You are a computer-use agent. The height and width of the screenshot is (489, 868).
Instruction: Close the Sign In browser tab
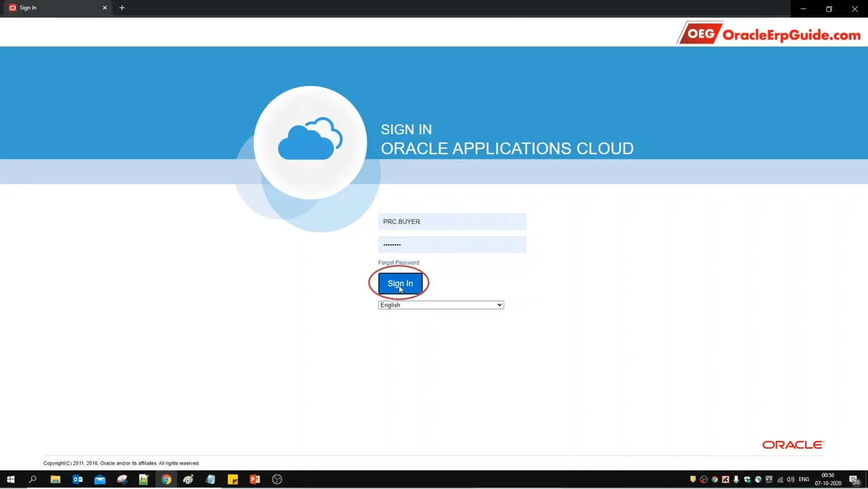[x=104, y=8]
